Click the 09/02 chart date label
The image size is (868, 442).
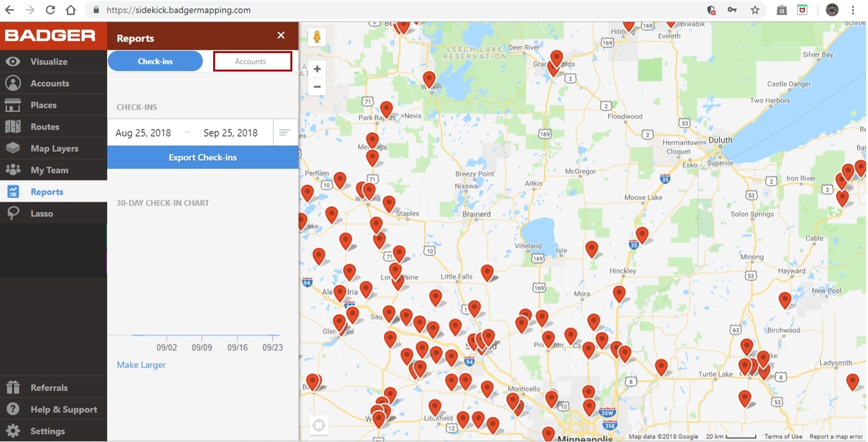pyautogui.click(x=167, y=347)
